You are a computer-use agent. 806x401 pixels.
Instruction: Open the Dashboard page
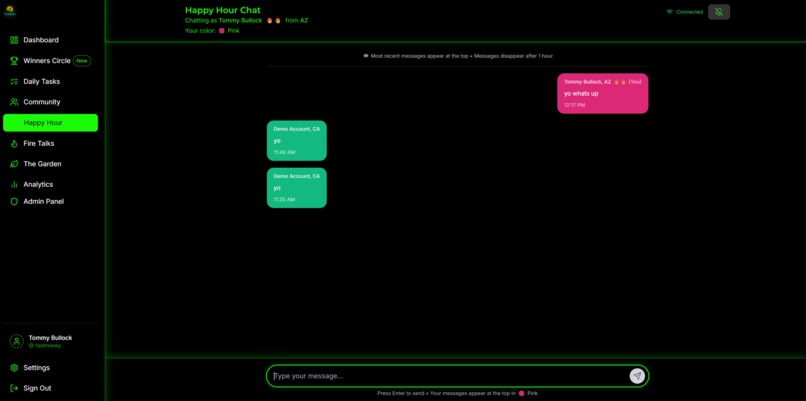click(50, 40)
